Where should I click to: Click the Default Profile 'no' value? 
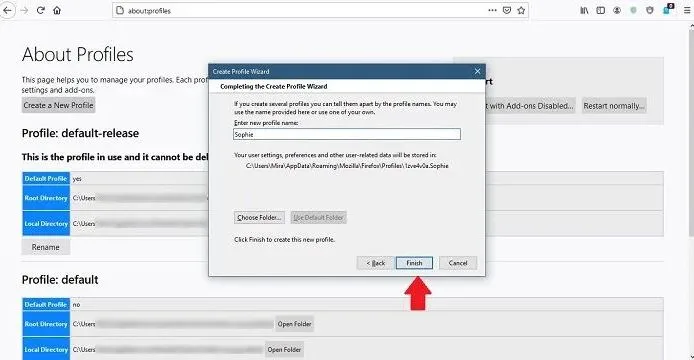click(x=76, y=305)
